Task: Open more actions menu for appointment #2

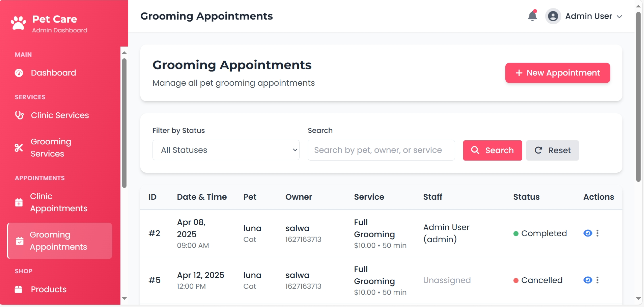Action: tap(597, 233)
